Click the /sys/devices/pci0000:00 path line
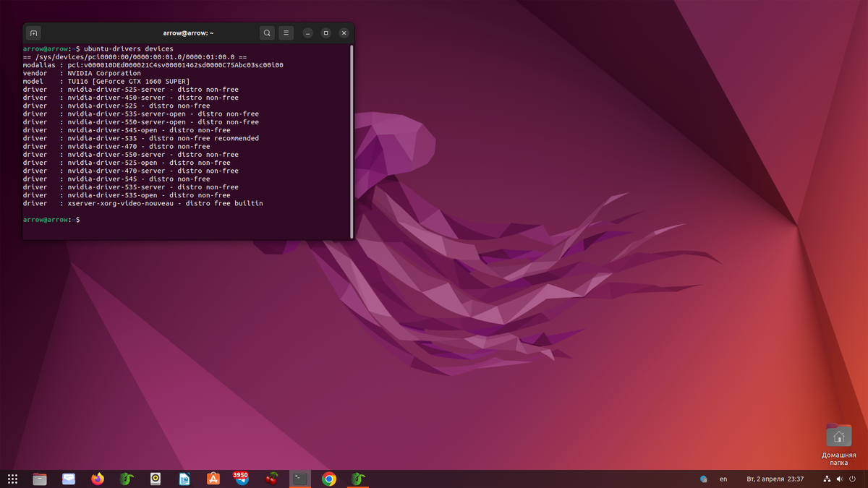Image resolution: width=868 pixels, height=488 pixels. (135, 57)
